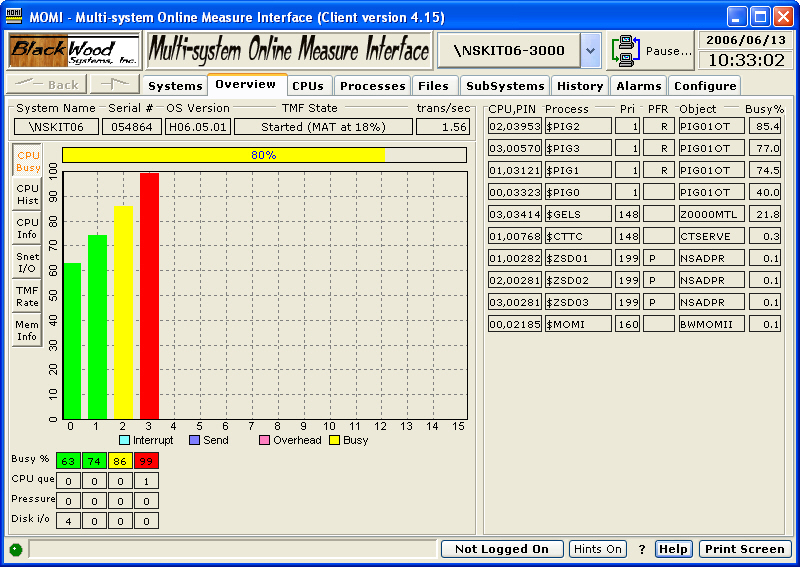Image resolution: width=800 pixels, height=567 pixels.
Task: Click the MOMI title bar app icon
Action: (13, 16)
